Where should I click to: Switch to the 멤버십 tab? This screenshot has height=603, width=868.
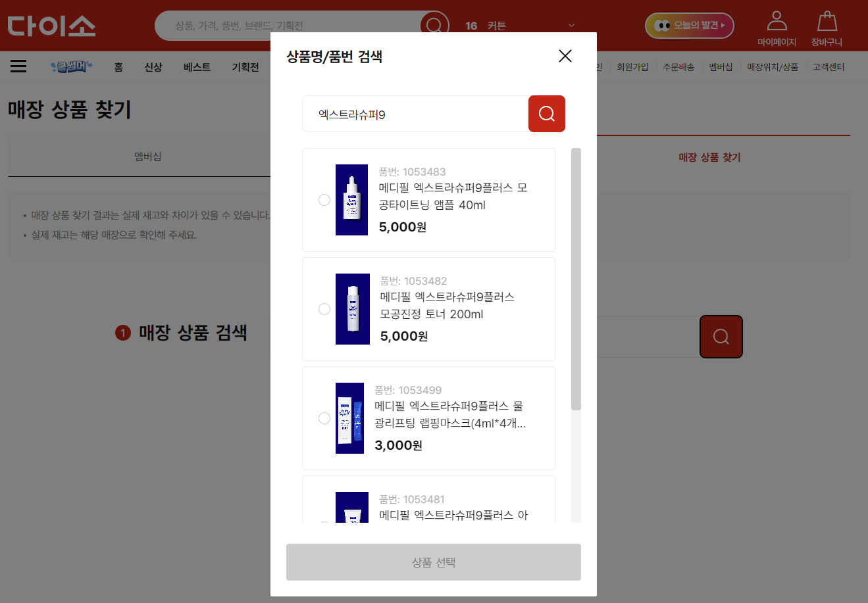(147, 157)
